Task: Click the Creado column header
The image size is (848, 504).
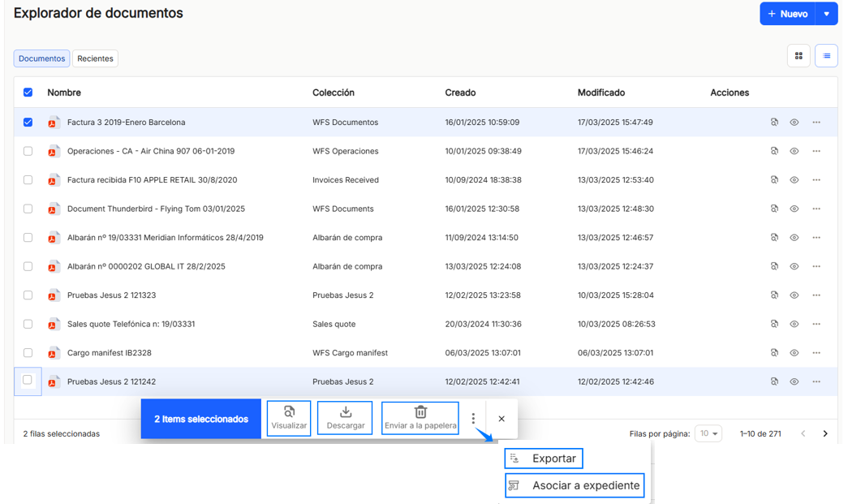Action: click(460, 93)
